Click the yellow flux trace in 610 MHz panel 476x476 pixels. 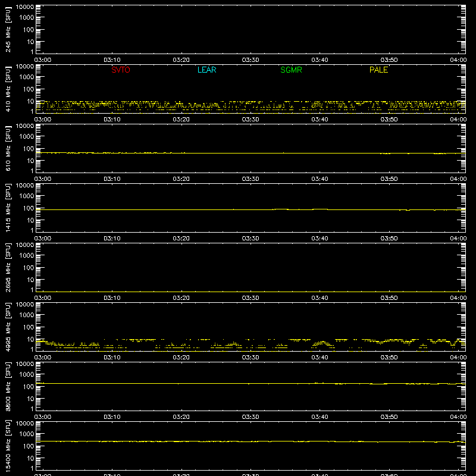(x=250, y=154)
